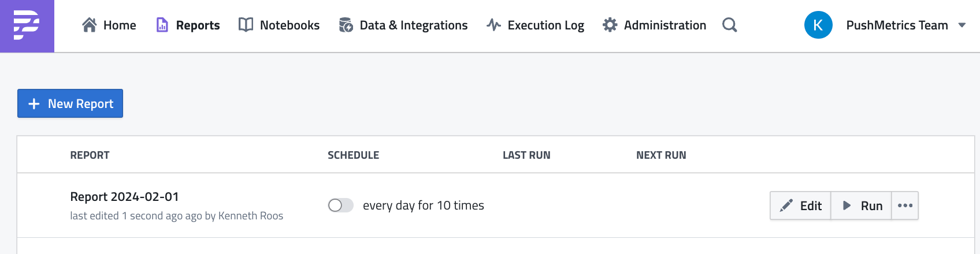The image size is (980, 254).
Task: Click the user avatar K circle
Action: point(818,25)
